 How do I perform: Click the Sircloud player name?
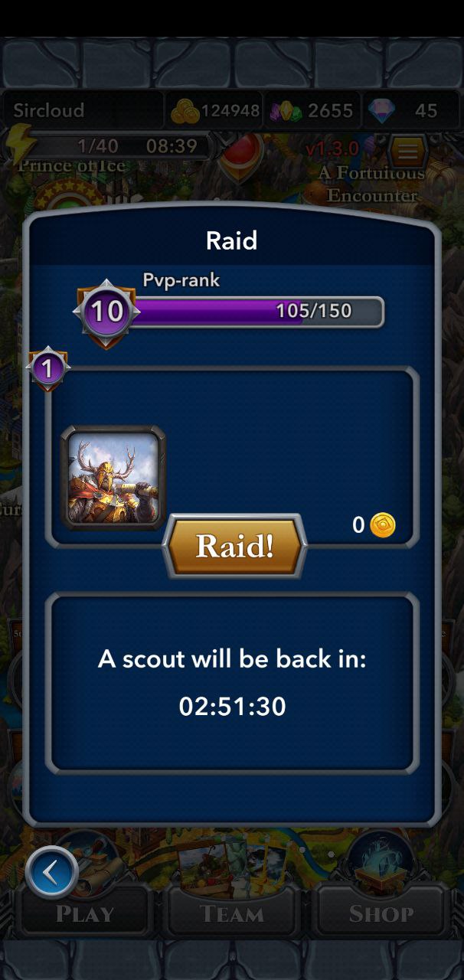[49, 110]
